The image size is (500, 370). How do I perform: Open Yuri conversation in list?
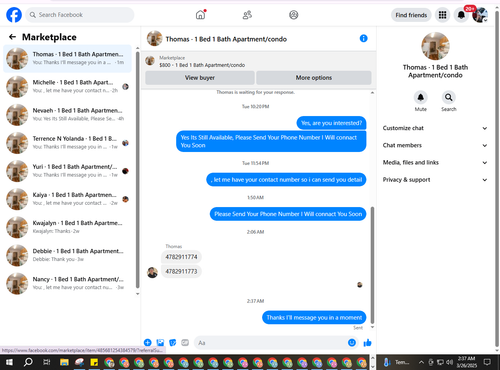[x=67, y=171]
